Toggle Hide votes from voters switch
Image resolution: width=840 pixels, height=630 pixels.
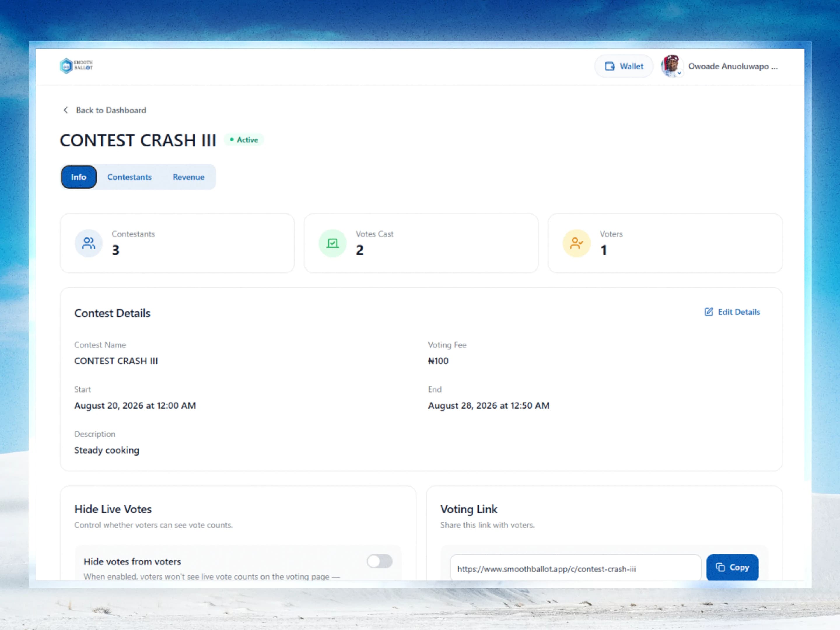[379, 561]
